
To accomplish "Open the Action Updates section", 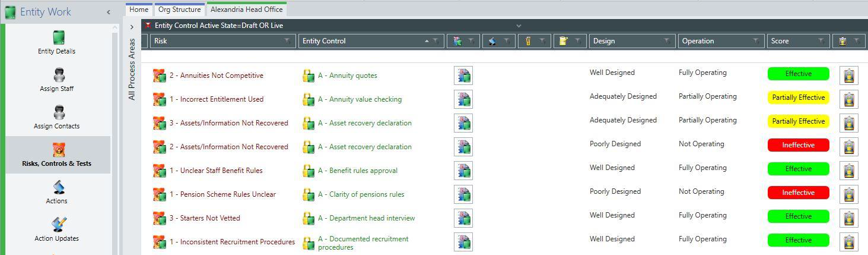I will click(x=58, y=229).
